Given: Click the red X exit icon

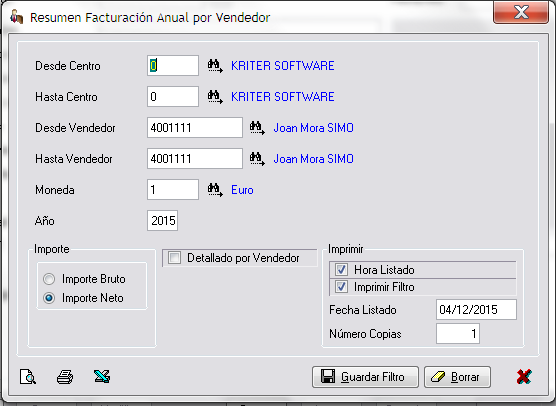Looking at the screenshot, I should click(x=524, y=377).
